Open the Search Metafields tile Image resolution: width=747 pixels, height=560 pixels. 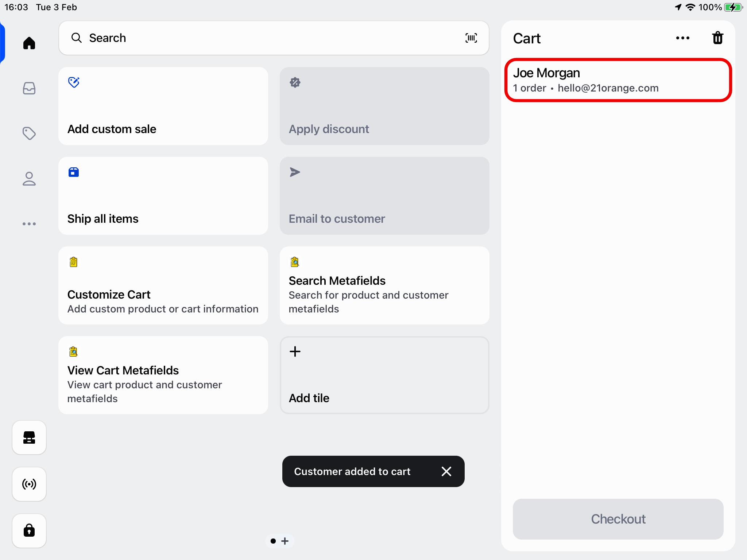click(384, 285)
